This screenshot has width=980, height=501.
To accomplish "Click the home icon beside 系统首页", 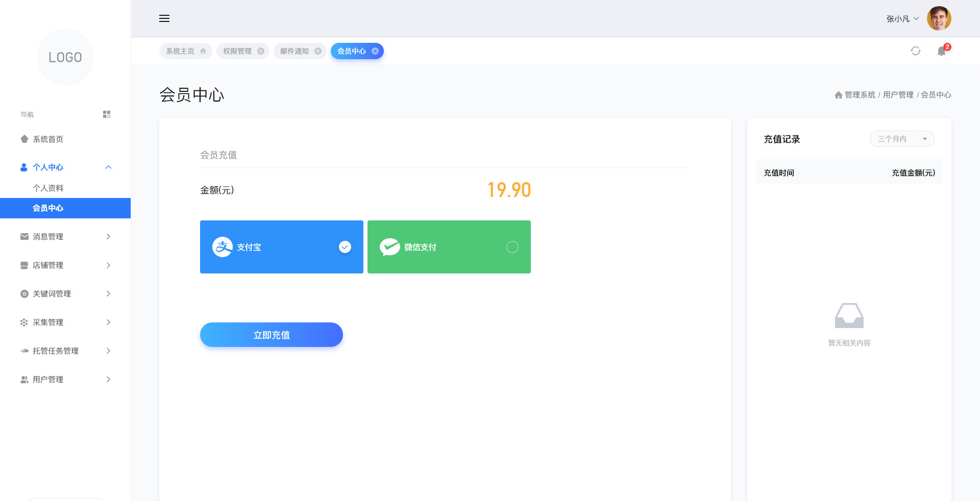I will (x=24, y=139).
